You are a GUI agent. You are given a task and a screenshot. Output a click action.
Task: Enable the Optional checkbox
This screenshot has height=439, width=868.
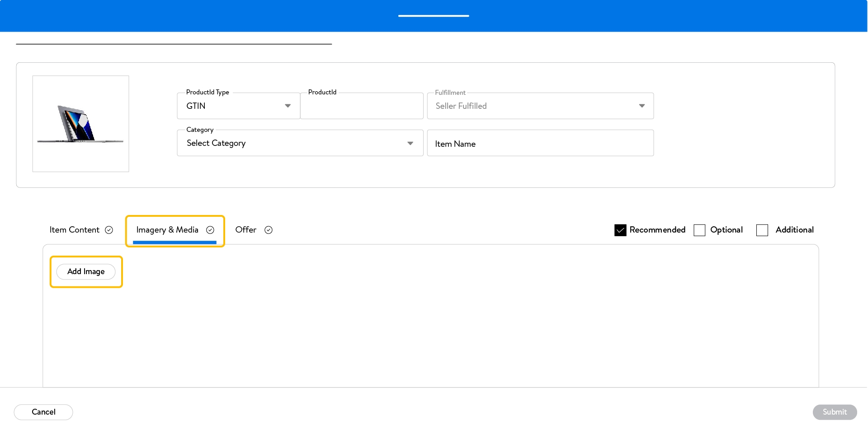[699, 230]
